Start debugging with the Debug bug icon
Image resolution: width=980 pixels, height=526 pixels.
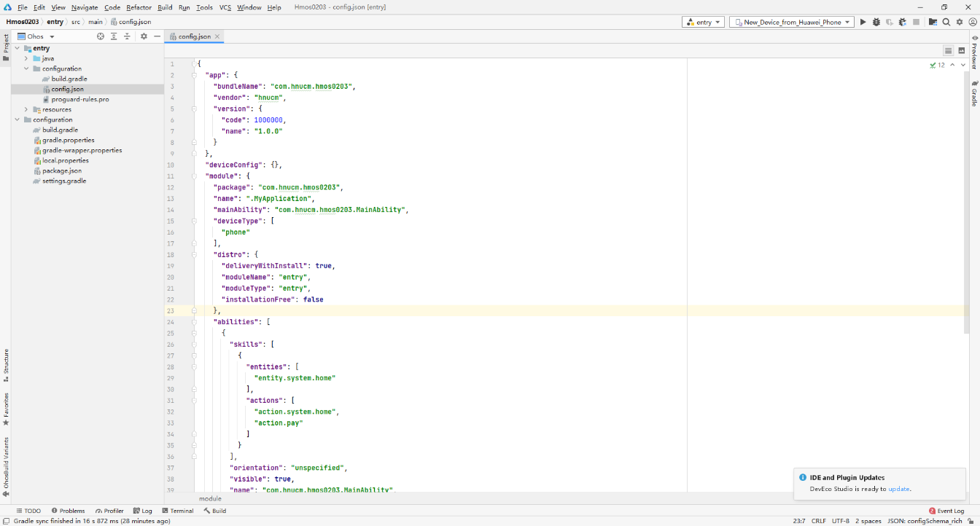[x=876, y=23]
